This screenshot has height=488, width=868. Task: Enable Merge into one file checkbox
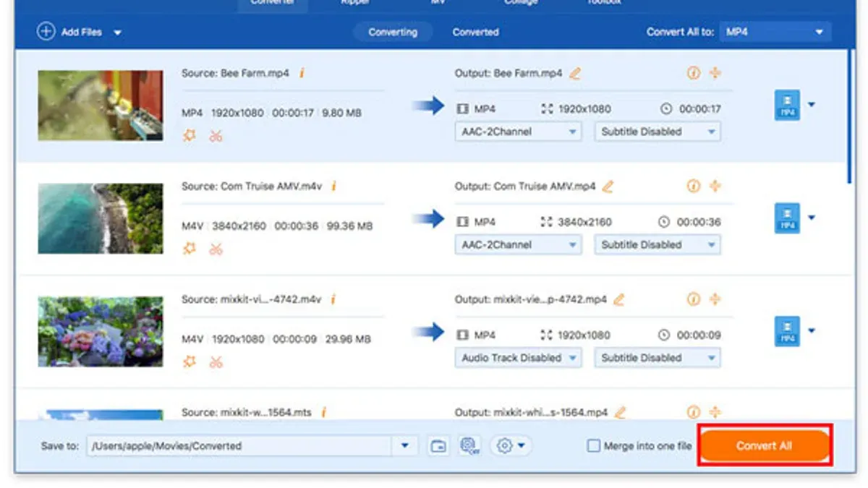pos(593,446)
